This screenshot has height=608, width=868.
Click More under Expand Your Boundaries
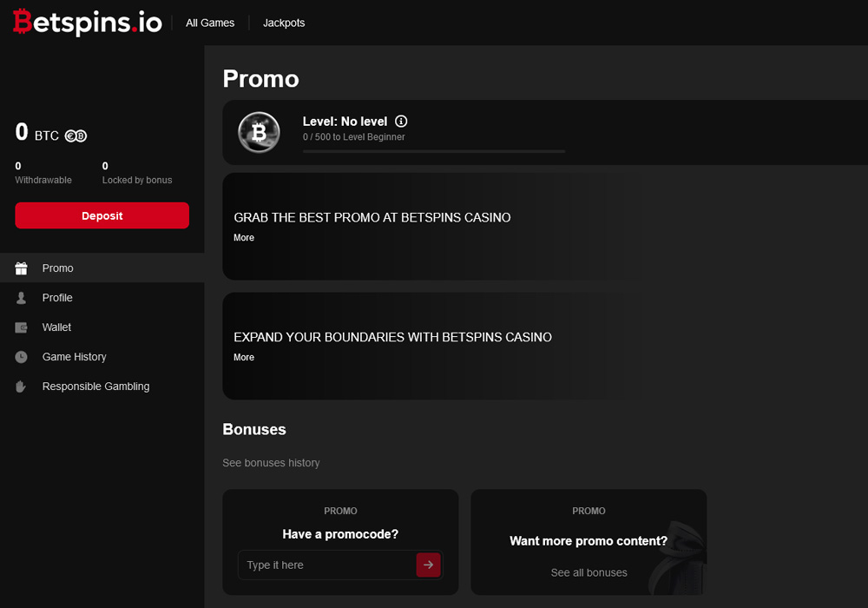click(244, 357)
